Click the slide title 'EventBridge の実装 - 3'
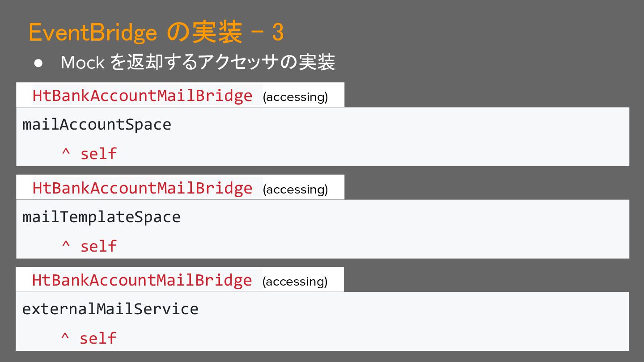The width and height of the screenshot is (644, 362). [x=156, y=33]
